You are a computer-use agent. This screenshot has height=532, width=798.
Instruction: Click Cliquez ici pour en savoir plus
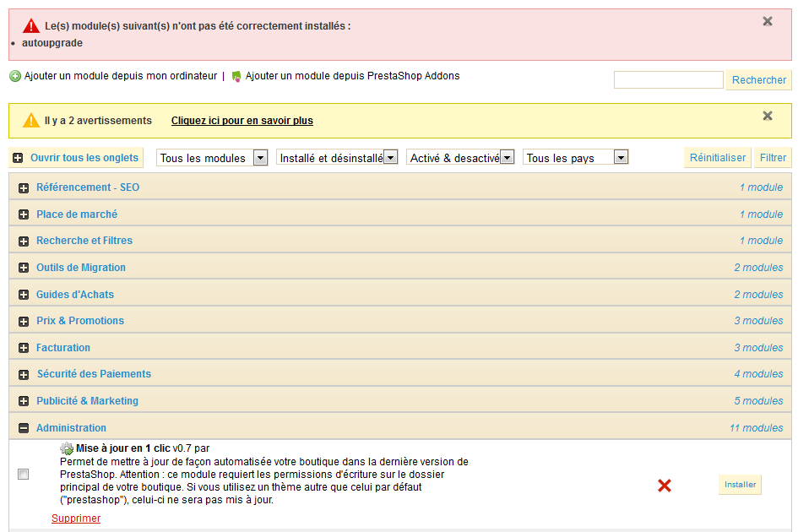pyautogui.click(x=242, y=121)
